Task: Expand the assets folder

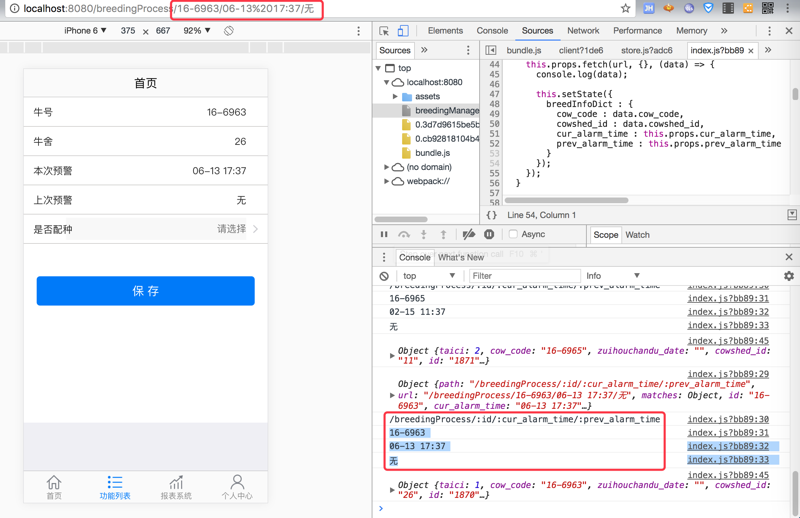Action: point(395,96)
